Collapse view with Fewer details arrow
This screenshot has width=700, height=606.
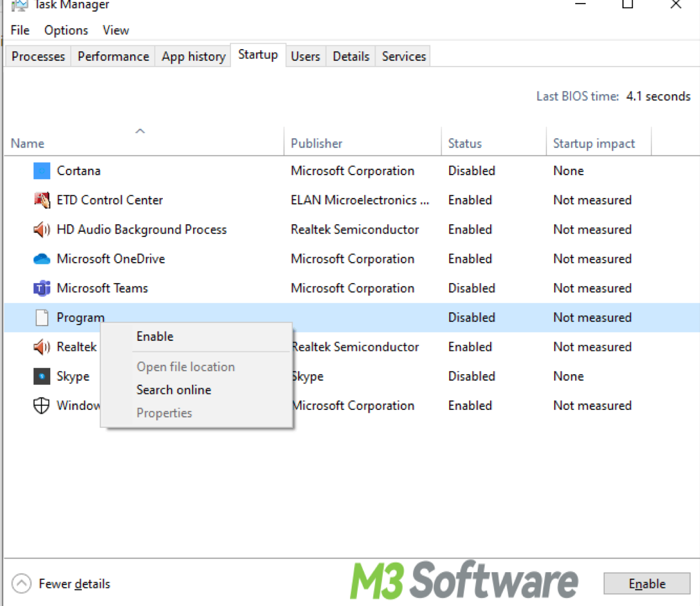tap(22, 583)
